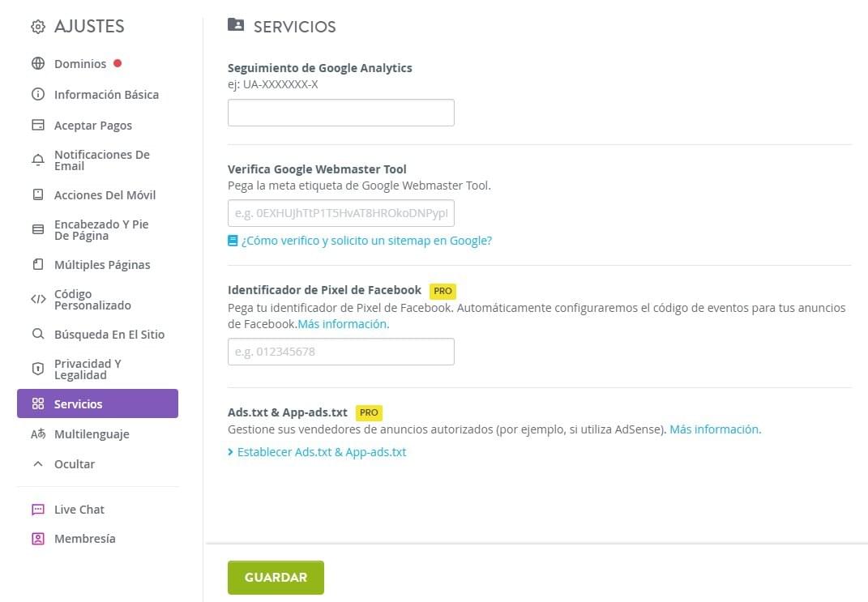Screen dimensions: 868x602
Task: Click the Identificador de Pixel de Facebook field
Action: (340, 351)
